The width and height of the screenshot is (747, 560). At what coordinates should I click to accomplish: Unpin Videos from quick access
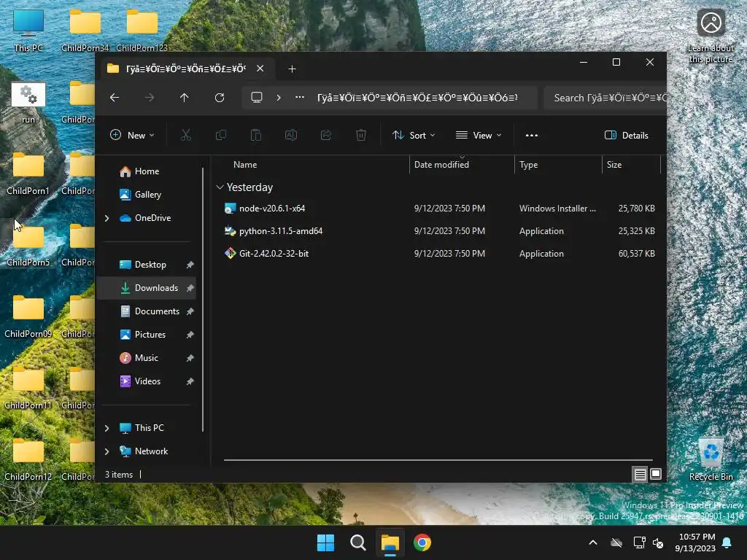click(x=190, y=381)
